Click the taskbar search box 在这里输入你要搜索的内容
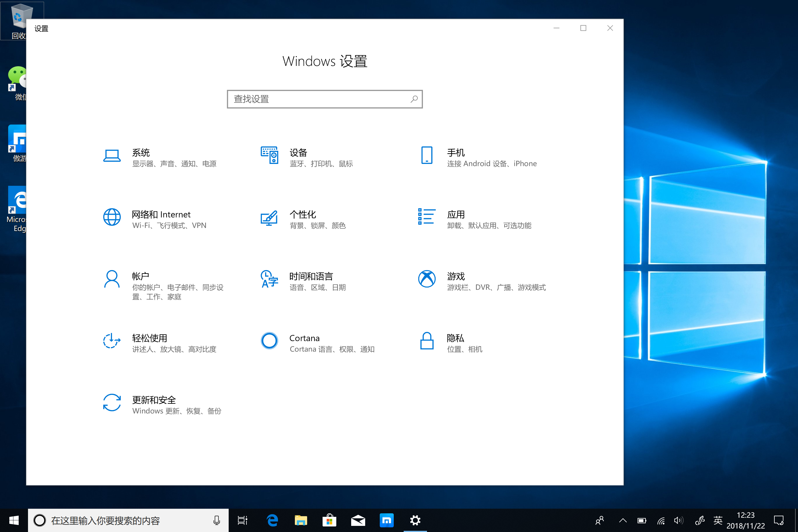 point(128,520)
